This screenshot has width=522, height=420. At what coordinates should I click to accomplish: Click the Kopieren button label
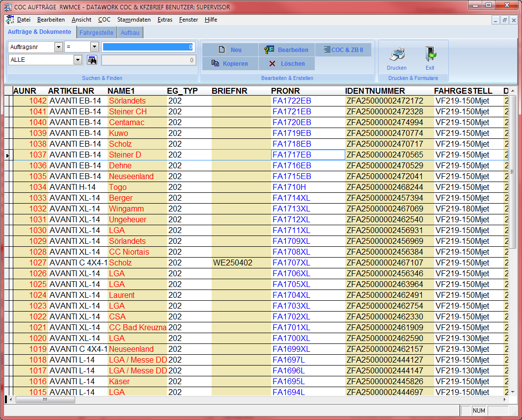click(235, 63)
